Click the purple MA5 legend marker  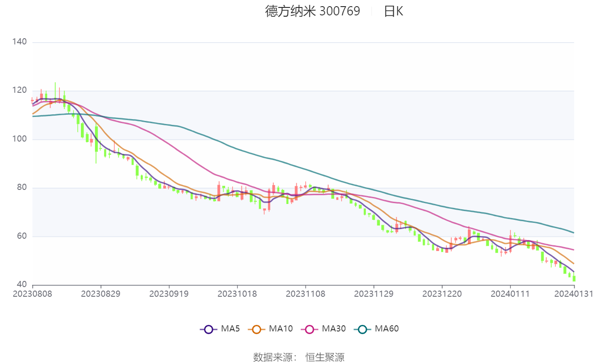[208, 329]
